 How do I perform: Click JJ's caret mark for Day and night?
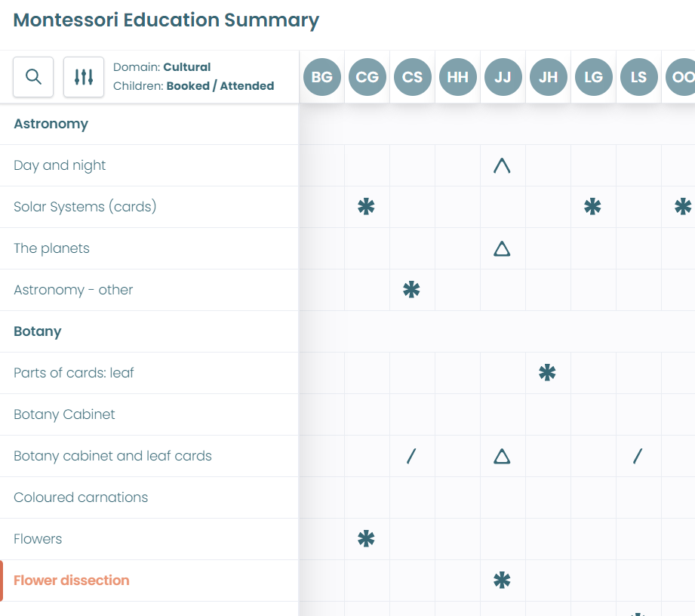point(502,165)
